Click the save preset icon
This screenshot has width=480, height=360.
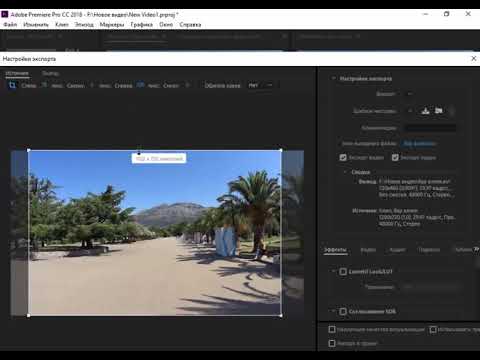[425, 111]
